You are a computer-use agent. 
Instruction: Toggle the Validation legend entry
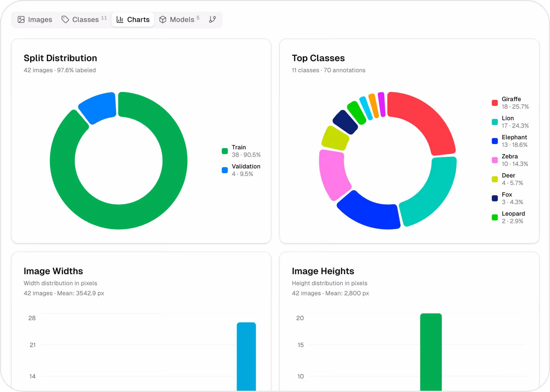click(242, 170)
